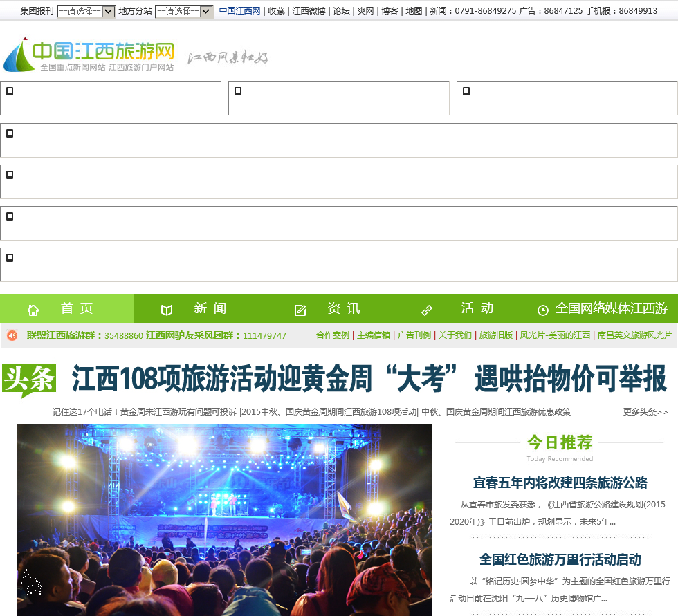Open the 资讯 navigation tab
The image size is (678, 616).
333,308
